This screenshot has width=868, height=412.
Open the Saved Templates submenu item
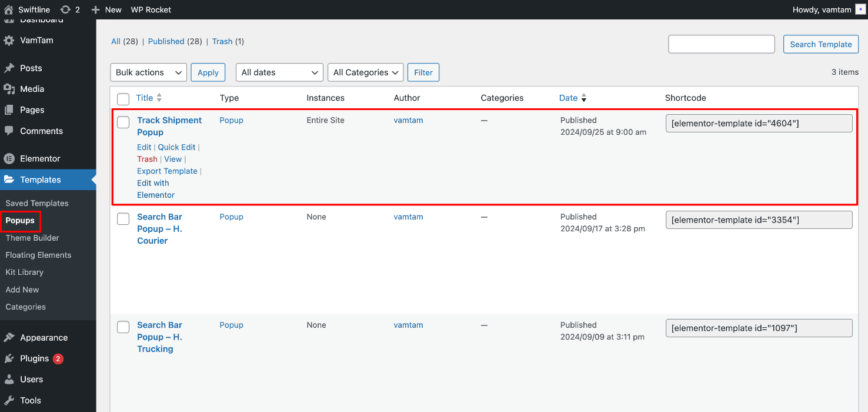tap(37, 203)
